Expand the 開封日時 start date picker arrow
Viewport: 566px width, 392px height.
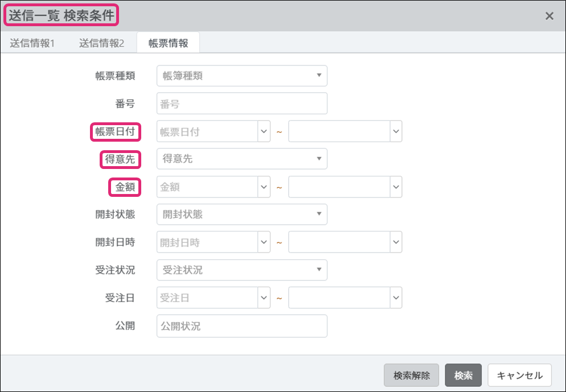pyautogui.click(x=264, y=242)
